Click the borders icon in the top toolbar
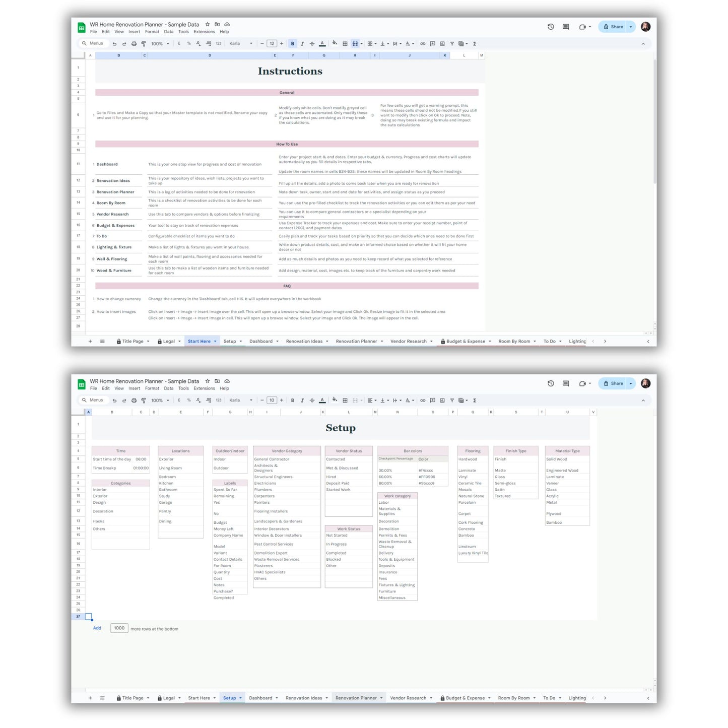Viewport: 728px width, 728px height. click(x=345, y=44)
